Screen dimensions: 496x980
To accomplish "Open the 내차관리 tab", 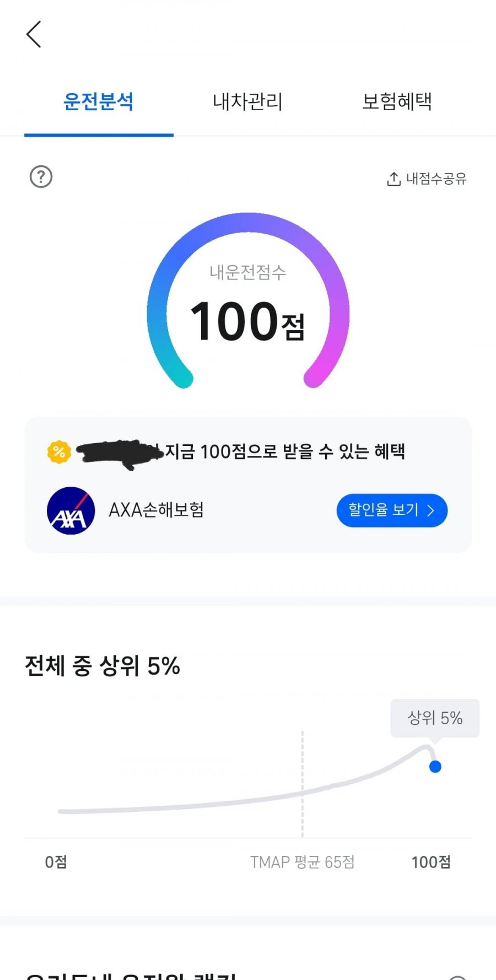I will [x=247, y=101].
